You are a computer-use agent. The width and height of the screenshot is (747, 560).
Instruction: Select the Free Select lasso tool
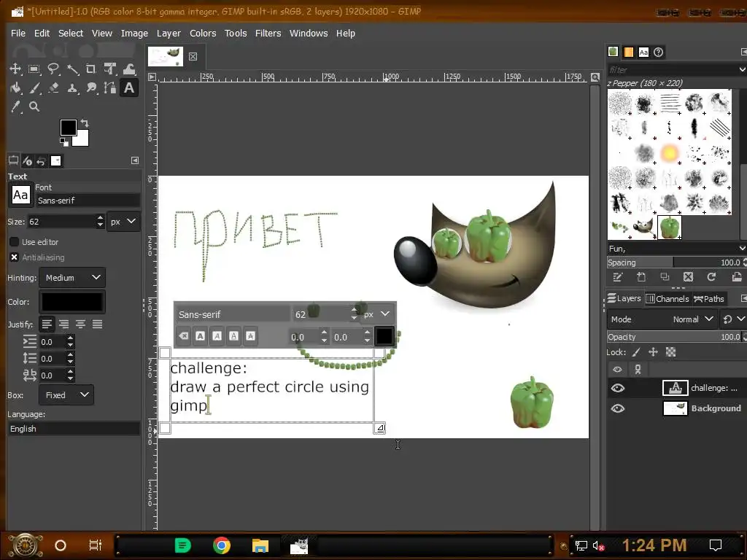coord(53,69)
